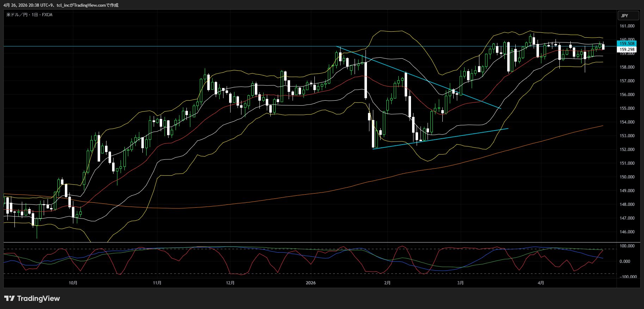Click the 10月 time axis label
The image size is (644, 309).
click(73, 283)
